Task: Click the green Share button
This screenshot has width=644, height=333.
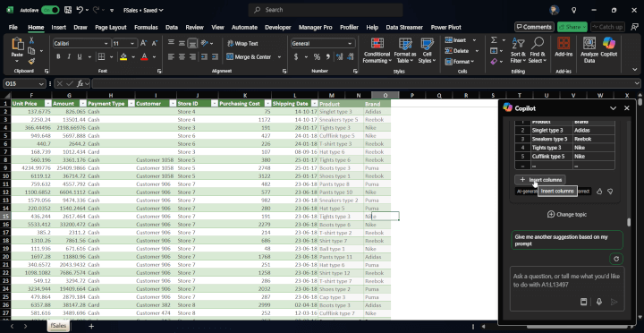Action: 572,27
